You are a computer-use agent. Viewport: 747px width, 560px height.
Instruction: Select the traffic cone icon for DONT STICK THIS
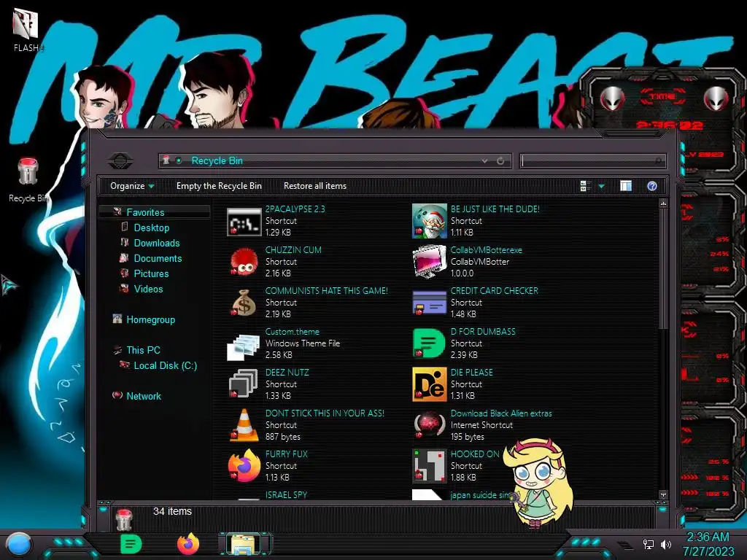244,425
